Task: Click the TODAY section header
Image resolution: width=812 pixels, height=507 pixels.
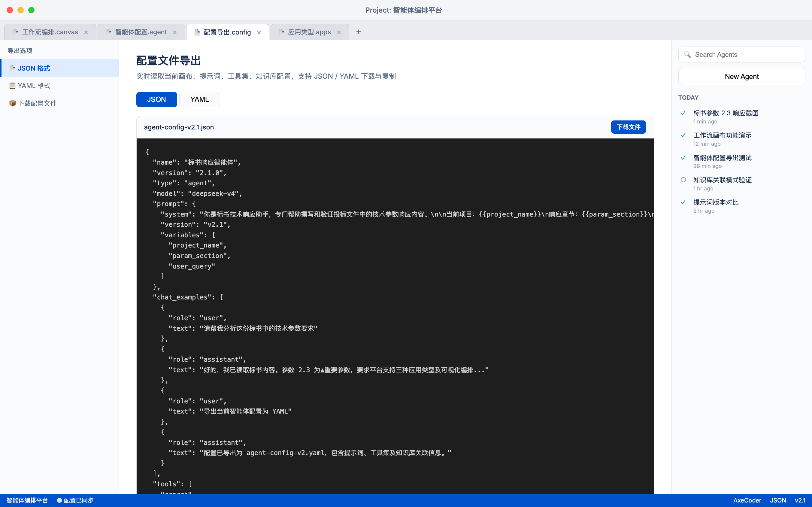Action: tap(688, 98)
